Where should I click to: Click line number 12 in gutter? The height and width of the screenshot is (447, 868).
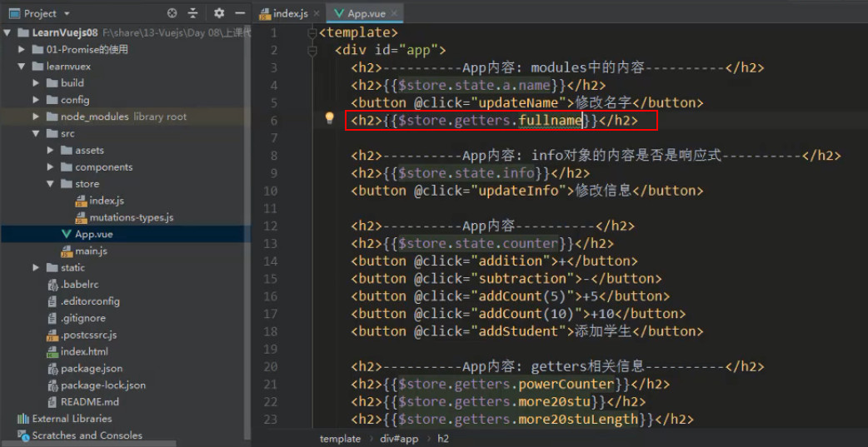coord(271,226)
